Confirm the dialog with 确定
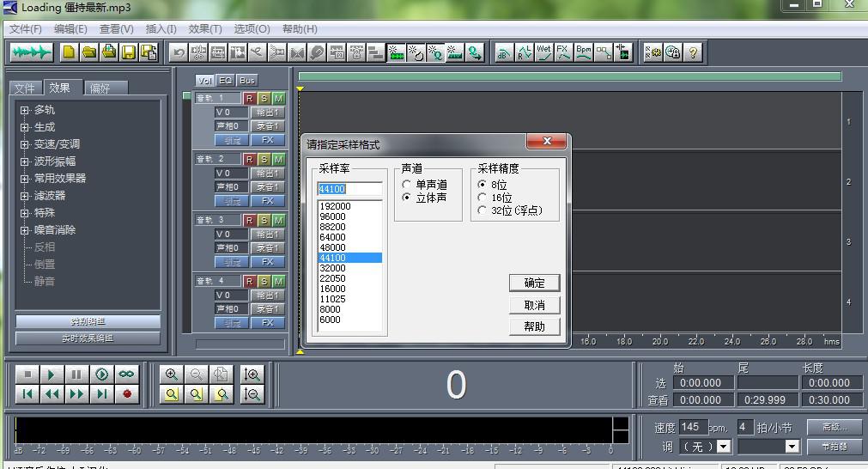 [534, 283]
